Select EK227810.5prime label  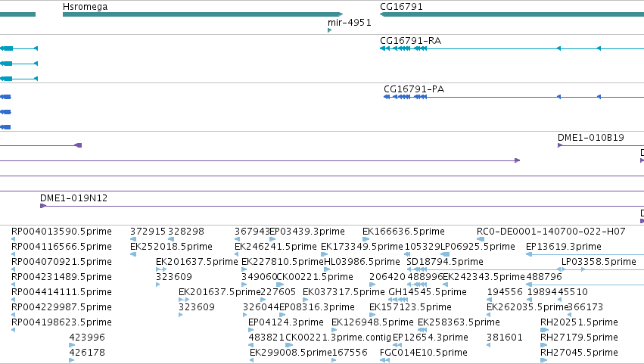282,262
